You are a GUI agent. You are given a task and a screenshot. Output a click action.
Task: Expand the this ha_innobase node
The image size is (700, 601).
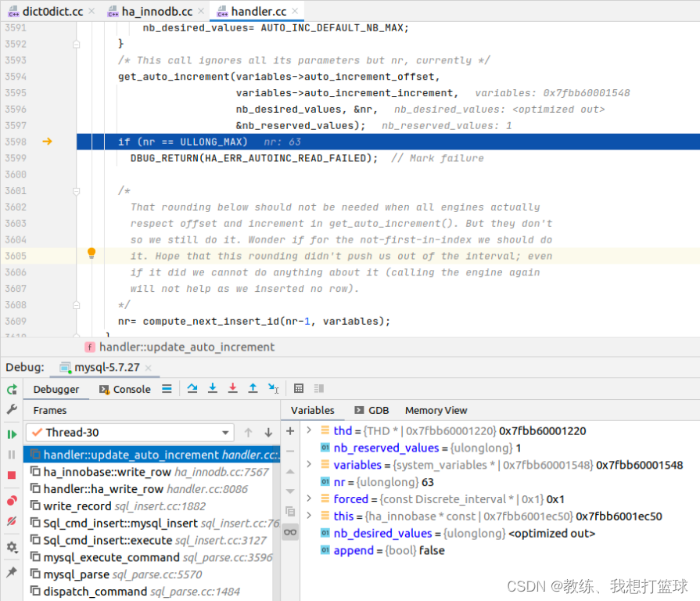(x=309, y=516)
